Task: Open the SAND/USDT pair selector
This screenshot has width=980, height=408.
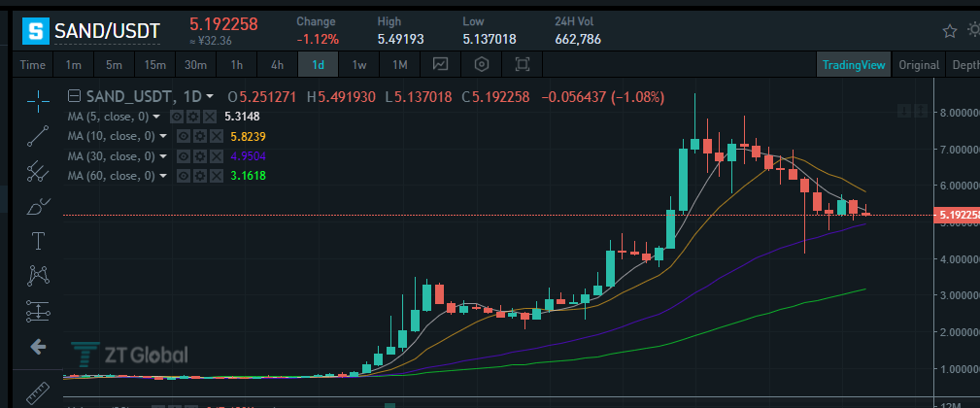Action: (x=107, y=31)
